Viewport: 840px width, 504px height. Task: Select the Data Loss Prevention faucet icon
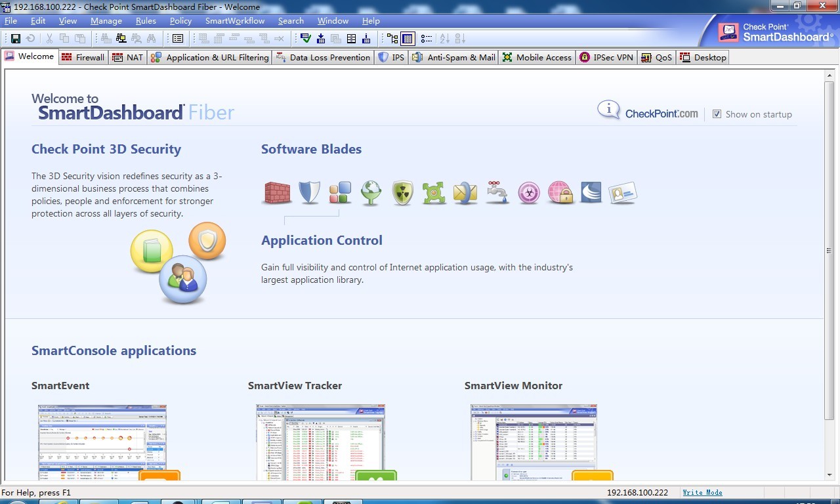click(x=497, y=193)
